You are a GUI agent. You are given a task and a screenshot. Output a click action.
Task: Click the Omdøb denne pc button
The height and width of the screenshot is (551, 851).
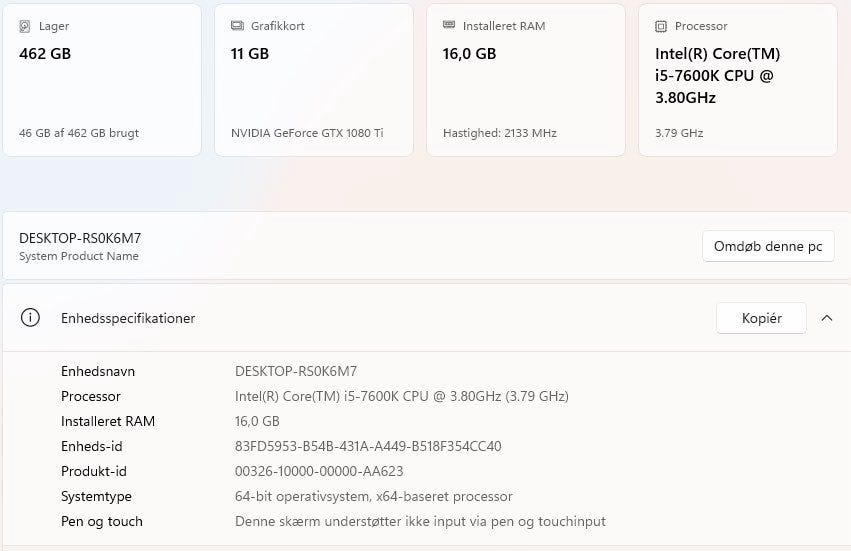[x=768, y=246]
